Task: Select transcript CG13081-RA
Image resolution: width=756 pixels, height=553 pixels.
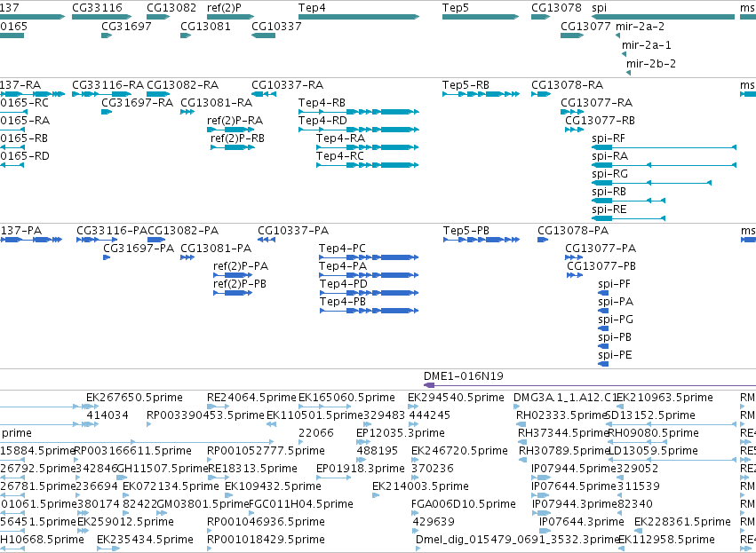Action: 187,112
